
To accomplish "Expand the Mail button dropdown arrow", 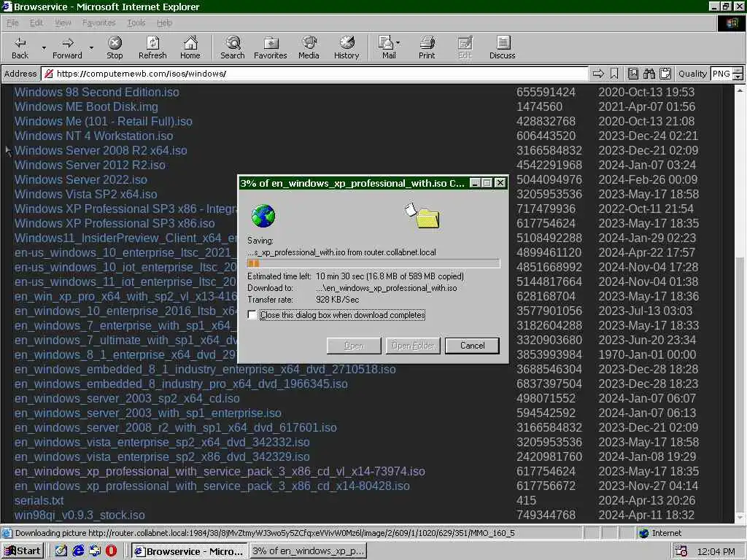I will point(398,43).
